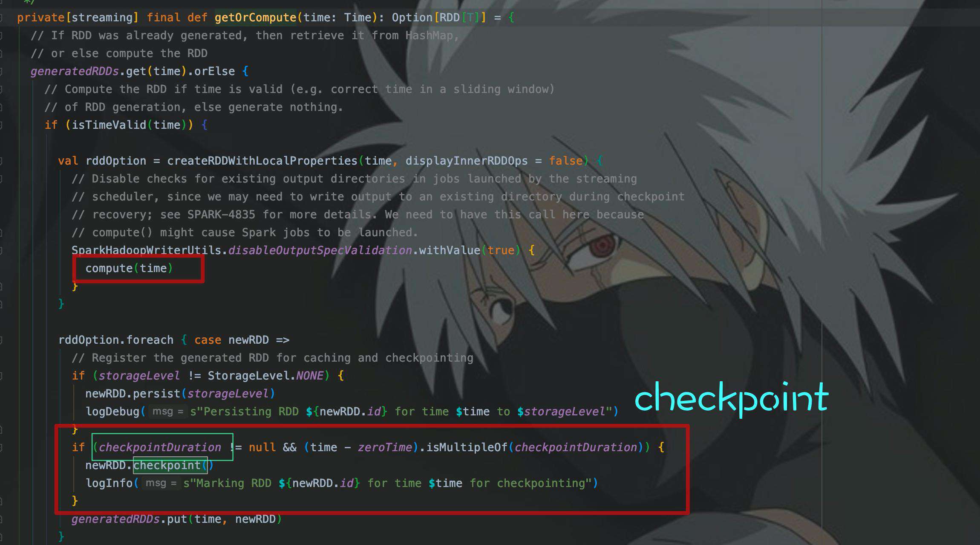Click the SPARK-4835 reference in comment

pos(221,215)
